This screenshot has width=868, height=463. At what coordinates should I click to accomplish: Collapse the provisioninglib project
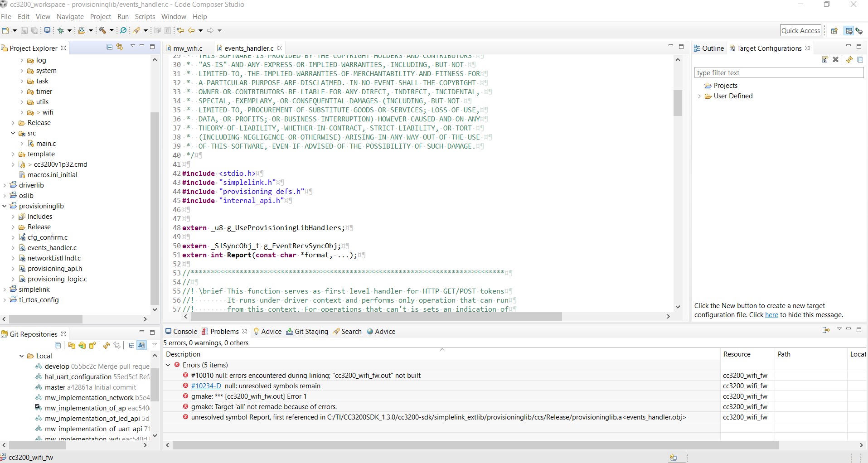coord(5,206)
